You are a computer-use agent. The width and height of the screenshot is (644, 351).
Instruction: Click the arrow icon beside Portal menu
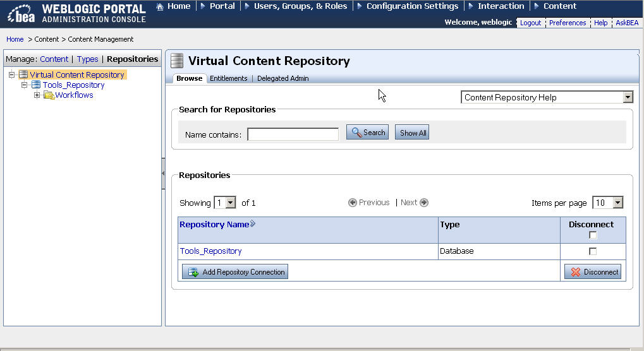click(x=202, y=6)
